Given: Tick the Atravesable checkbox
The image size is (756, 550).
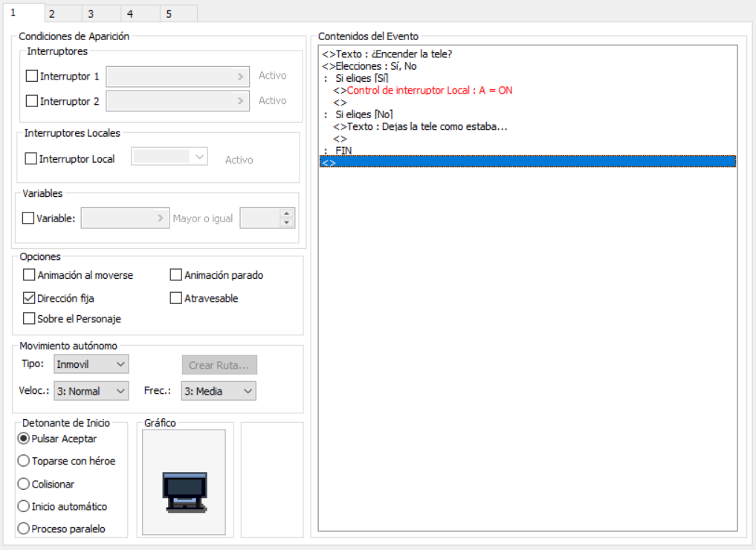Looking at the screenshot, I should tap(176, 298).
